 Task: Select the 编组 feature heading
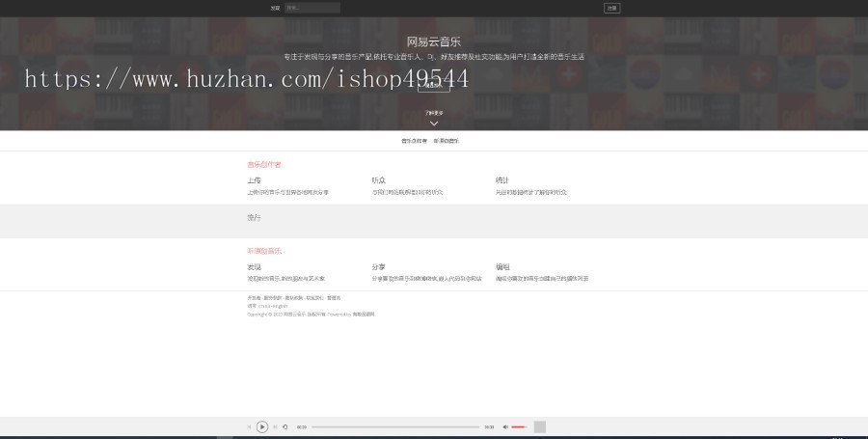(x=502, y=267)
